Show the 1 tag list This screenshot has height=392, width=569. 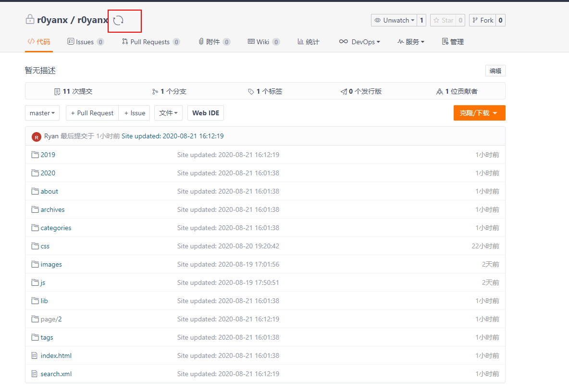pyautogui.click(x=265, y=91)
